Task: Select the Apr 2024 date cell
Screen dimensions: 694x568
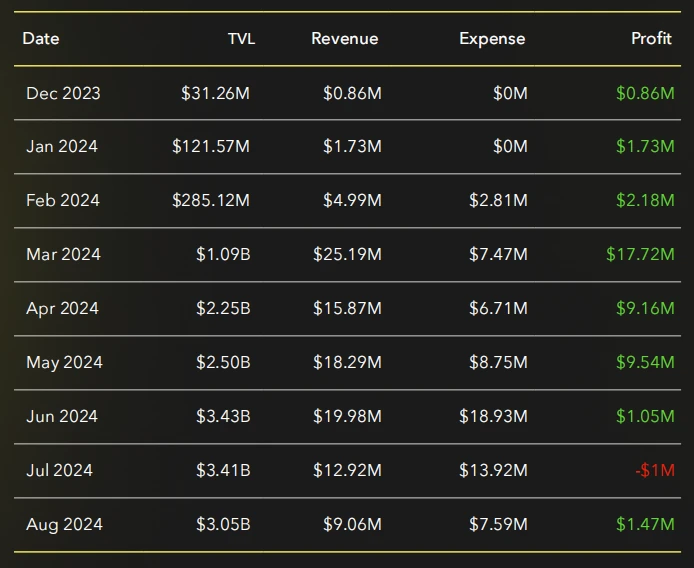Action: [62, 309]
